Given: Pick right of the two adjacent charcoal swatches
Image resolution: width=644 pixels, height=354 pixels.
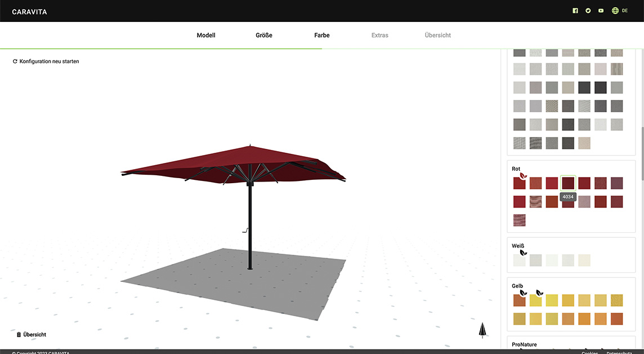Looking at the screenshot, I should [x=601, y=87].
